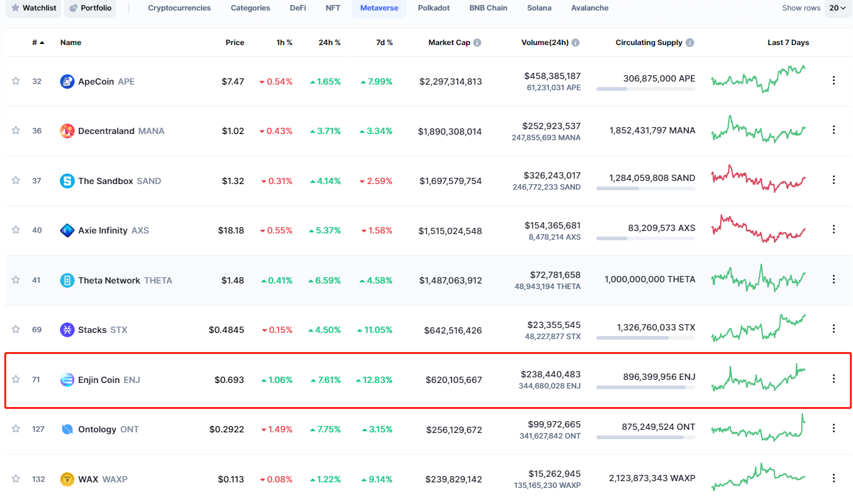Open the three-dot menu for Theta Network
This screenshot has width=853, height=504.
(x=834, y=279)
